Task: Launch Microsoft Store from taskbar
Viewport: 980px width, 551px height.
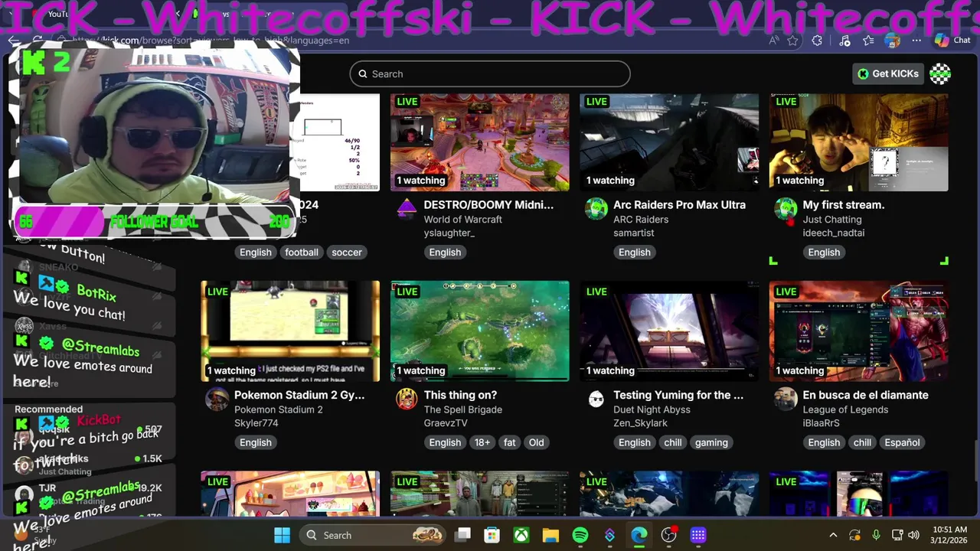Action: [x=492, y=535]
